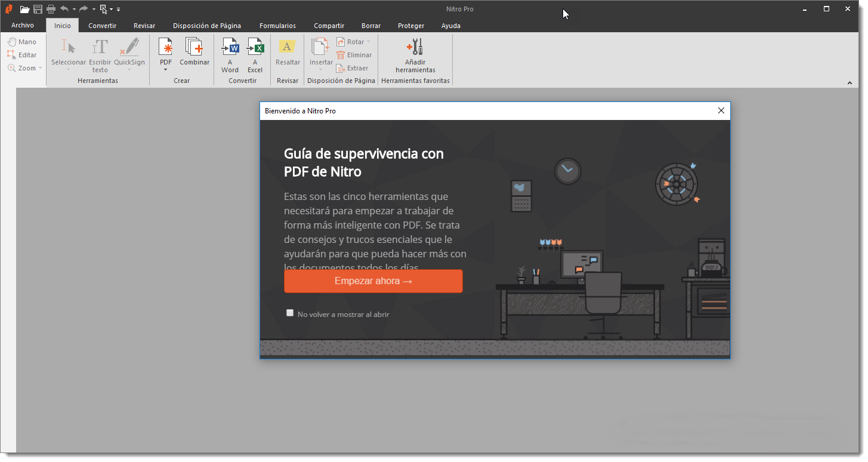Image resolution: width=868 pixels, height=462 pixels.
Task: Switch to the Proteger tab
Action: [411, 26]
